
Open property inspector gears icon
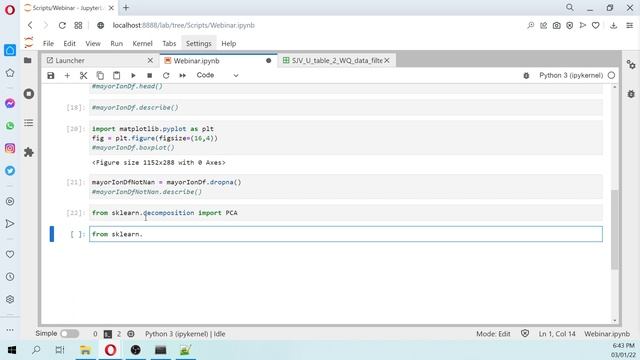point(631,64)
